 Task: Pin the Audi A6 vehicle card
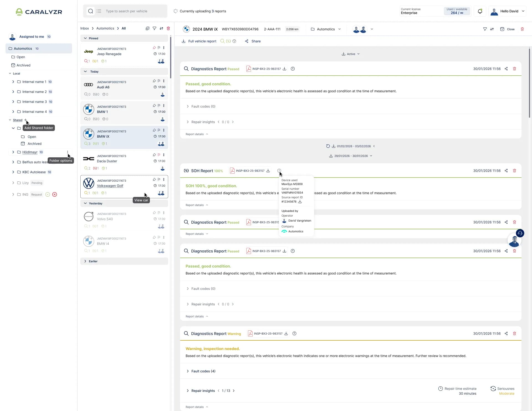(x=154, y=81)
